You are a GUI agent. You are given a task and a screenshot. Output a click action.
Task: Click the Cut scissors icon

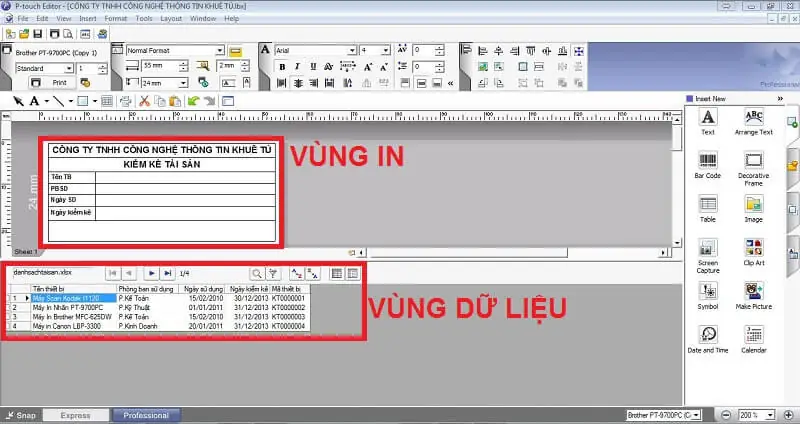[x=144, y=101]
